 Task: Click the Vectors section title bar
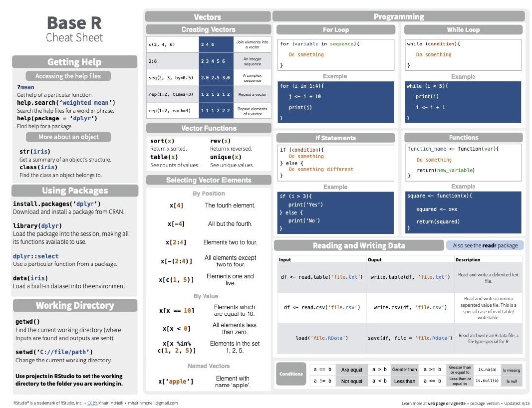click(x=208, y=17)
